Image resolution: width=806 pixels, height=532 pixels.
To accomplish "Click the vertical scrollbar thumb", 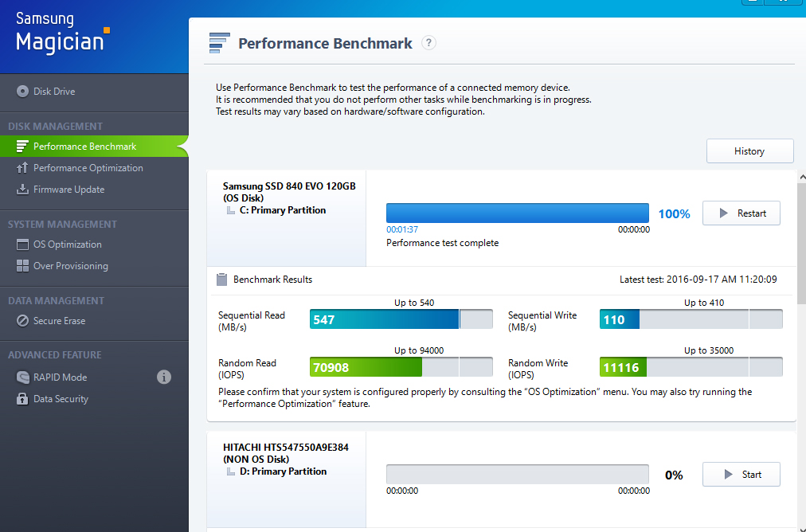I will coord(802,244).
